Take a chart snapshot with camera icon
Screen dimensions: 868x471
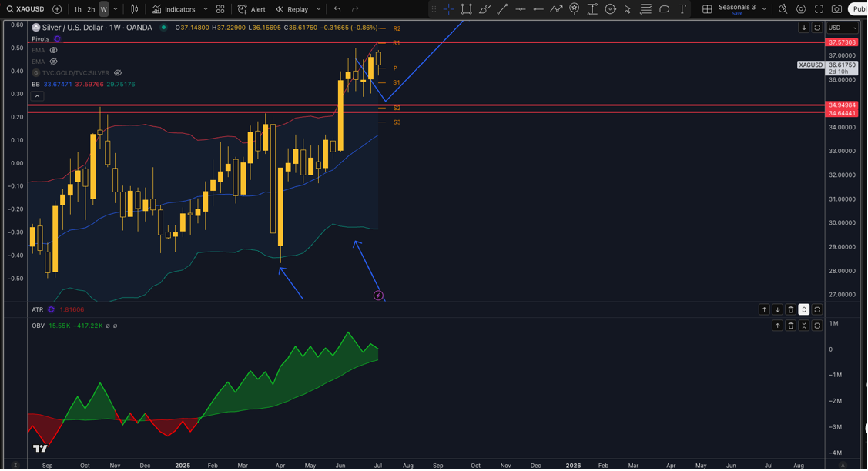[837, 9]
